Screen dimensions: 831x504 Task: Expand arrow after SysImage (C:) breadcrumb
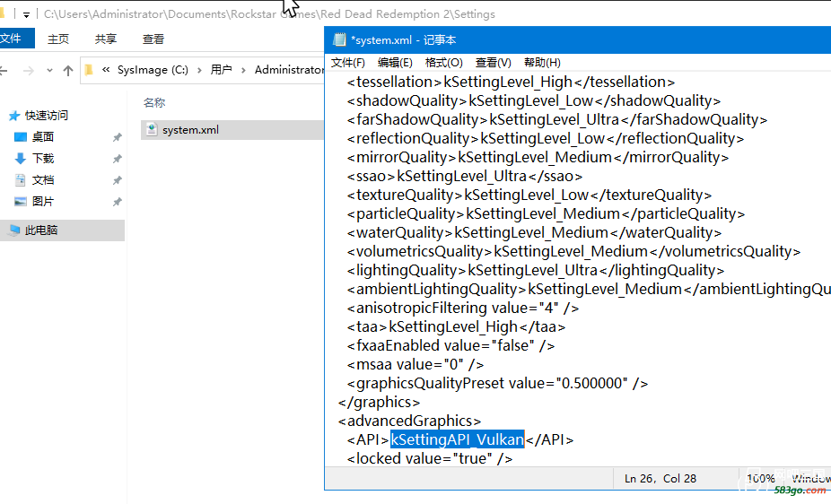[199, 70]
